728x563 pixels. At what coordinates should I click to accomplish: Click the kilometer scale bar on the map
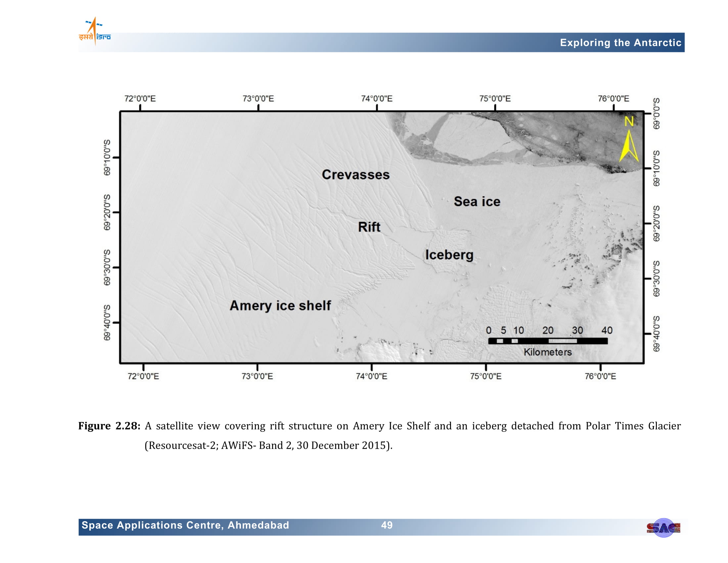(x=548, y=341)
